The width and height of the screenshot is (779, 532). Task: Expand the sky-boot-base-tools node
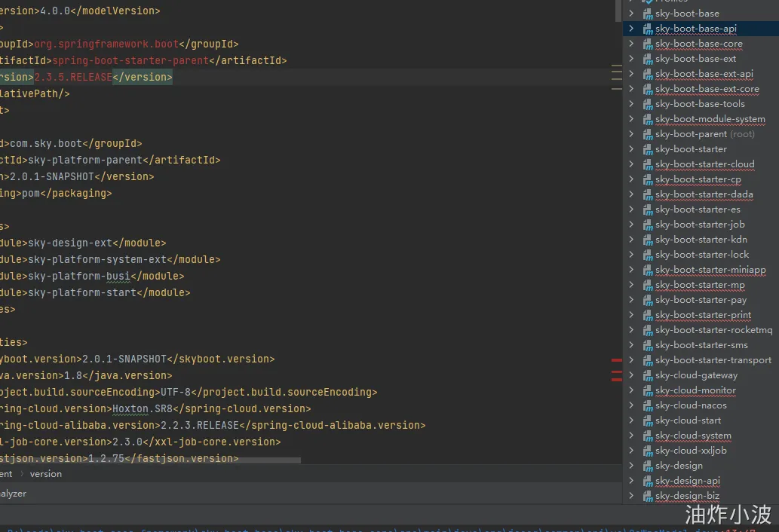[631, 104]
